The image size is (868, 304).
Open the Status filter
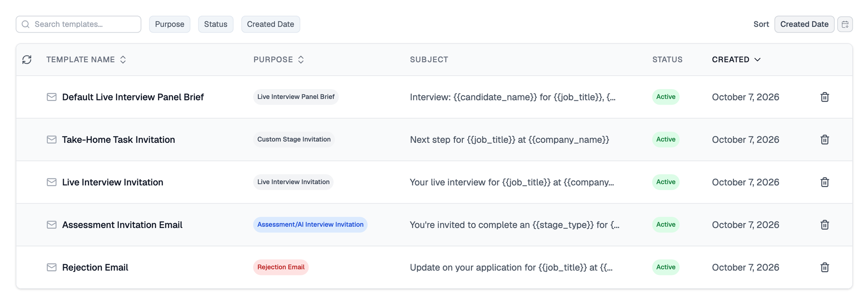216,24
